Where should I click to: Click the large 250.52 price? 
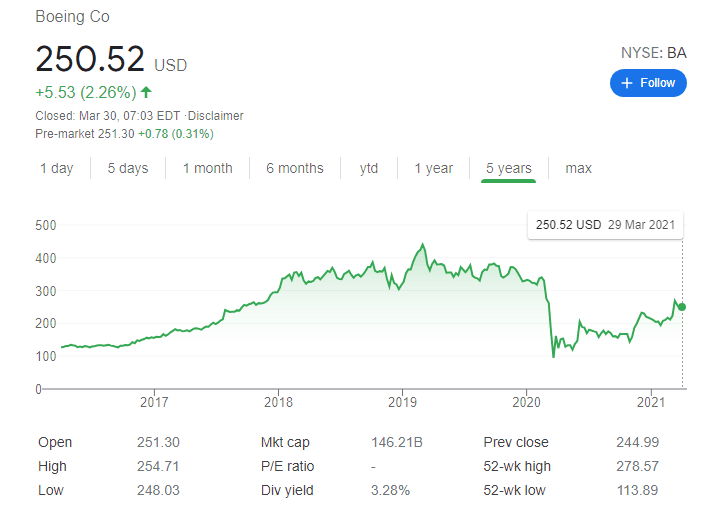(90, 59)
